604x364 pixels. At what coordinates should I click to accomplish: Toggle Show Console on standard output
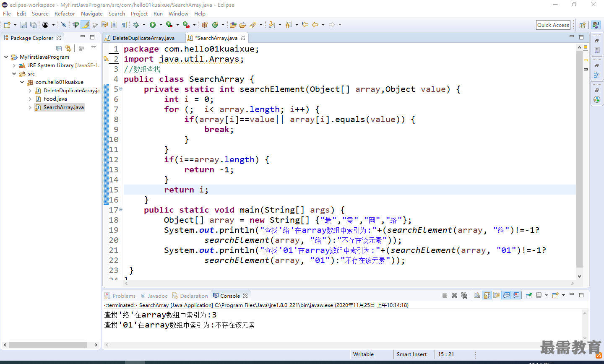pyautogui.click(x=506, y=295)
